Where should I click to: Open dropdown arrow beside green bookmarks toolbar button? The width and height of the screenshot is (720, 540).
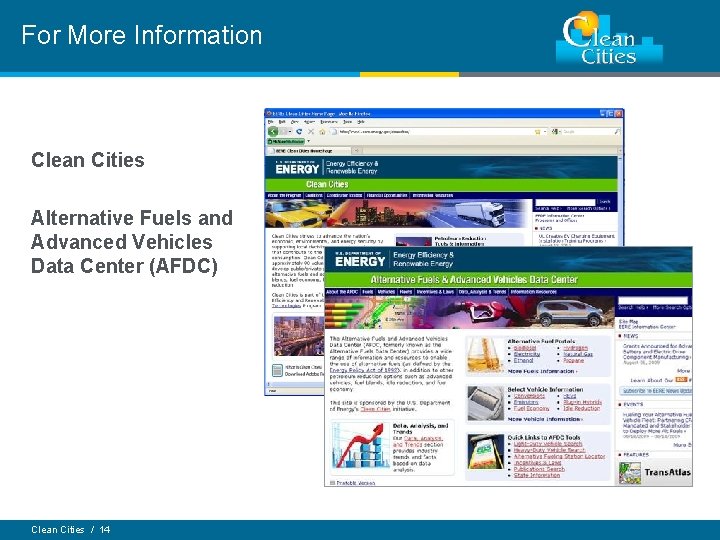(x=309, y=141)
